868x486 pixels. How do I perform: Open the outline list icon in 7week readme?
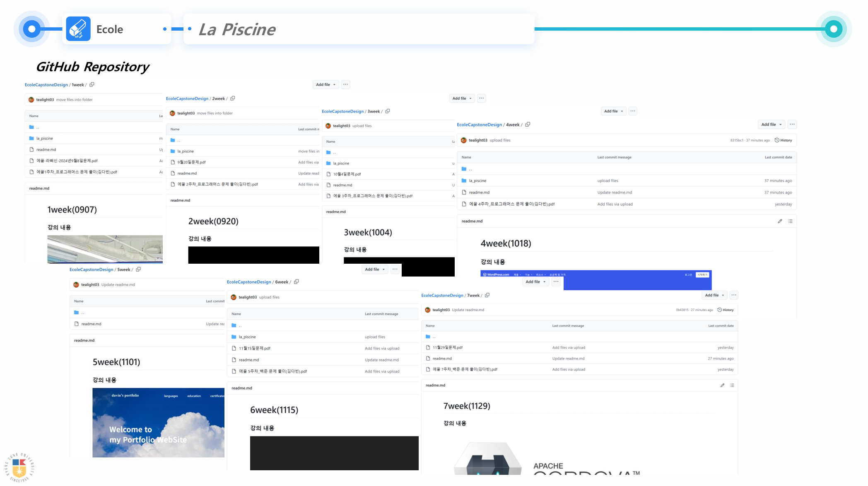(x=732, y=385)
